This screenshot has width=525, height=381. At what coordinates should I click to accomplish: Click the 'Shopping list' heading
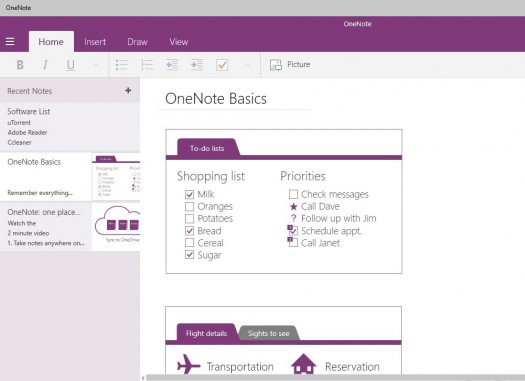[211, 176]
